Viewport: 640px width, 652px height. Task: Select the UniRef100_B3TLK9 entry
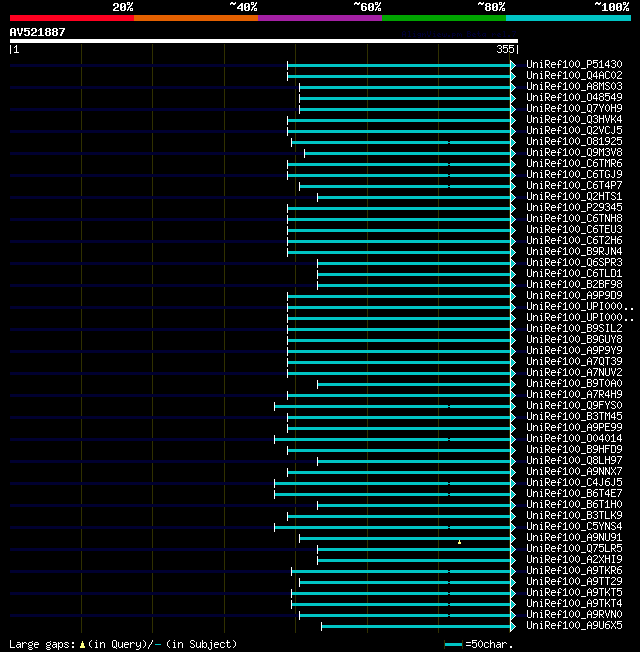[x=574, y=516]
